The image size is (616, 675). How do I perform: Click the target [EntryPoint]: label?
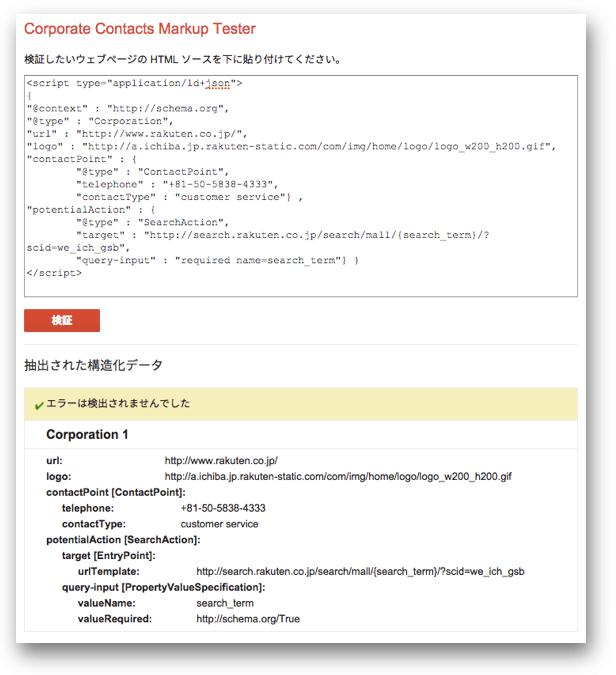point(108,555)
